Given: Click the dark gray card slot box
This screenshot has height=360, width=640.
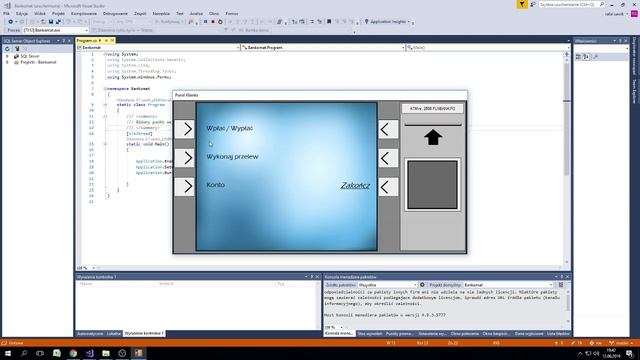Looking at the screenshot, I should 432,184.
